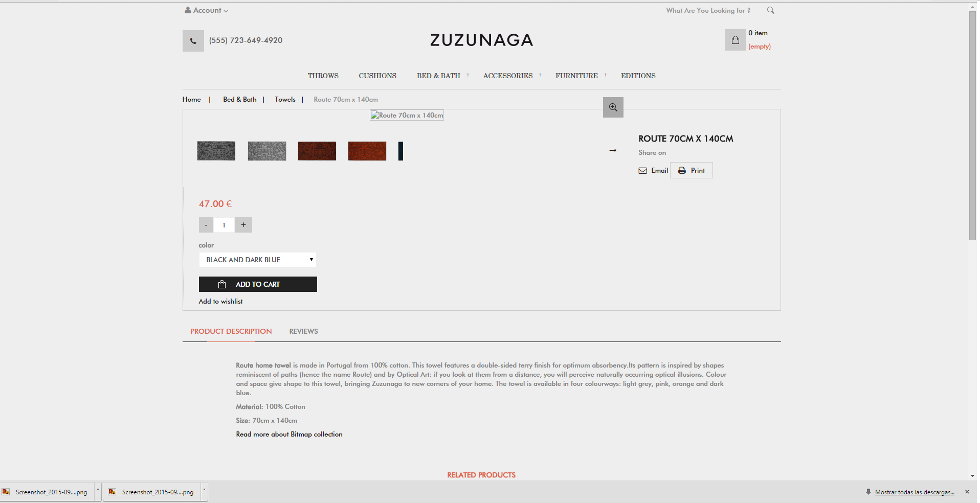Viewport: 980px width, 503px height.
Task: Click the Email envelope icon
Action: 643,171
